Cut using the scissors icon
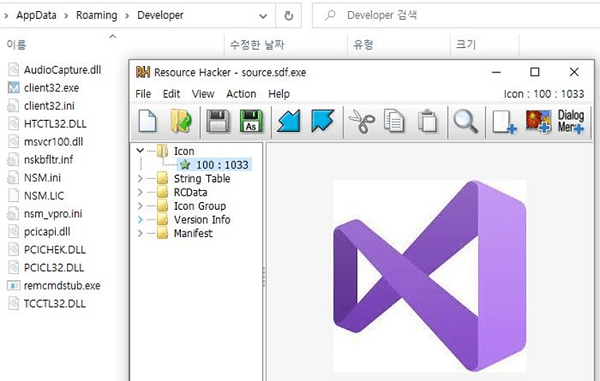 pos(362,121)
